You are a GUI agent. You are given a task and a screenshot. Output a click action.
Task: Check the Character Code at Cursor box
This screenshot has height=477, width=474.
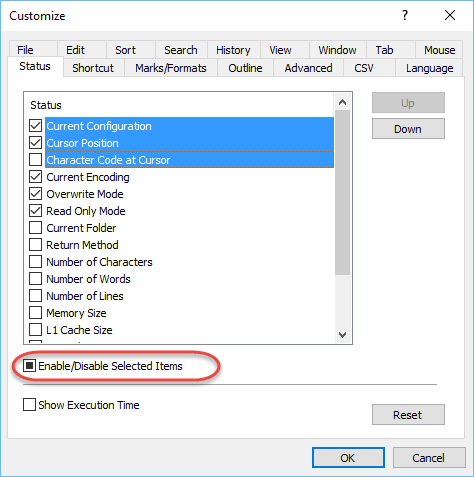coord(35,160)
